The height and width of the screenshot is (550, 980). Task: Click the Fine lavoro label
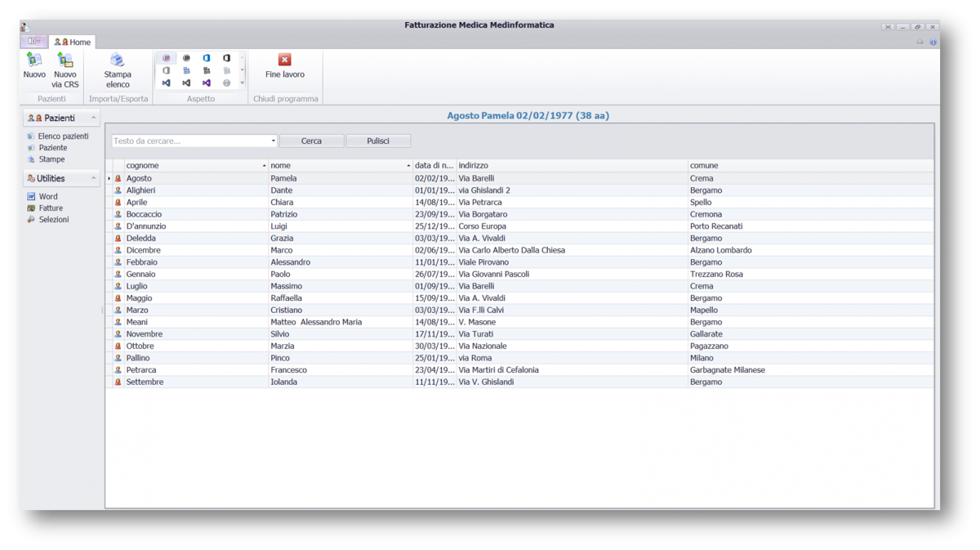[x=285, y=74]
